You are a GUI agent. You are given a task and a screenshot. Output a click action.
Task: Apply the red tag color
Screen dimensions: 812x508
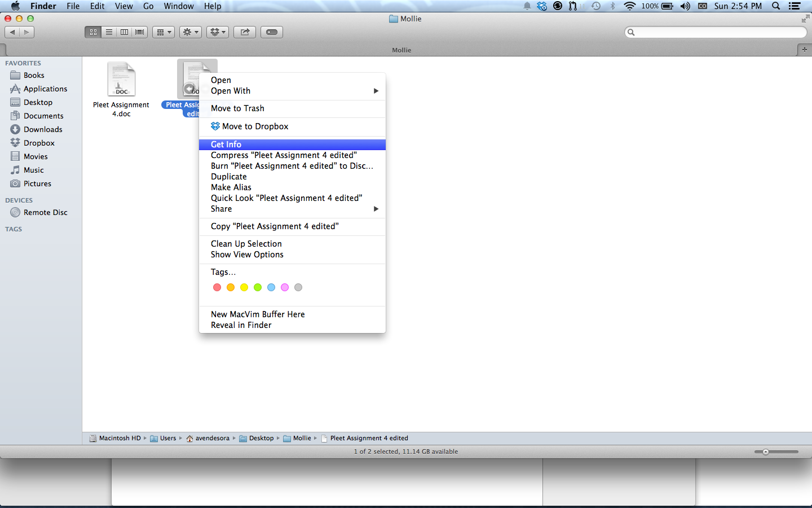[217, 287]
